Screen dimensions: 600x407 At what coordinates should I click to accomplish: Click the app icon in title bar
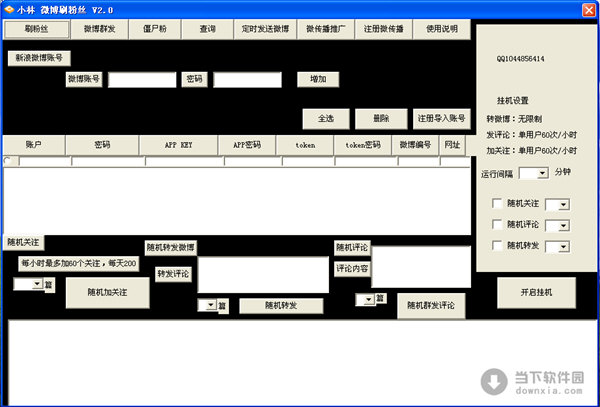[x=8, y=10]
